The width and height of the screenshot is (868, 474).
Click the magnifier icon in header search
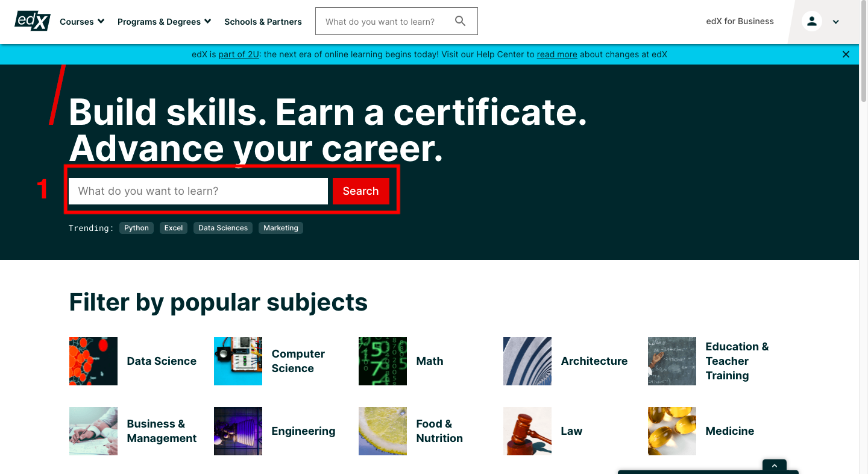(461, 21)
